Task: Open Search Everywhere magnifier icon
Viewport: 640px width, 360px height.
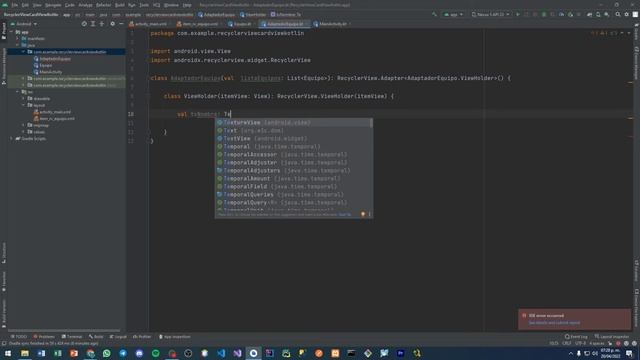Action: 618,14
